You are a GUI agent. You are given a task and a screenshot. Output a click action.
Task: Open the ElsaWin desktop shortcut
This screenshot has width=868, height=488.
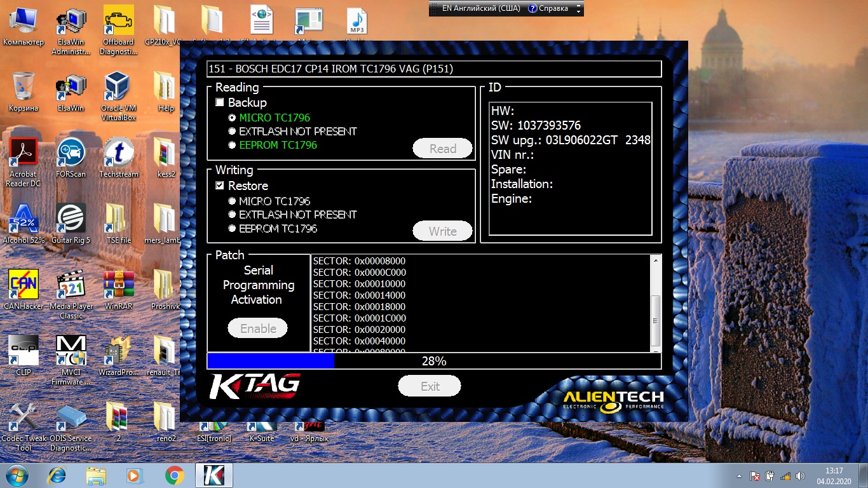coord(71,93)
